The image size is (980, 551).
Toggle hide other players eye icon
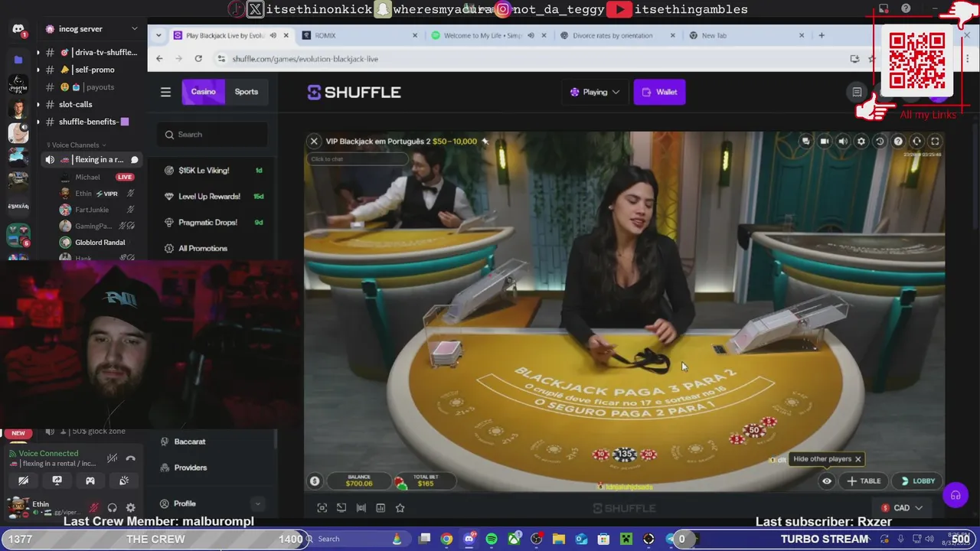coord(827,481)
